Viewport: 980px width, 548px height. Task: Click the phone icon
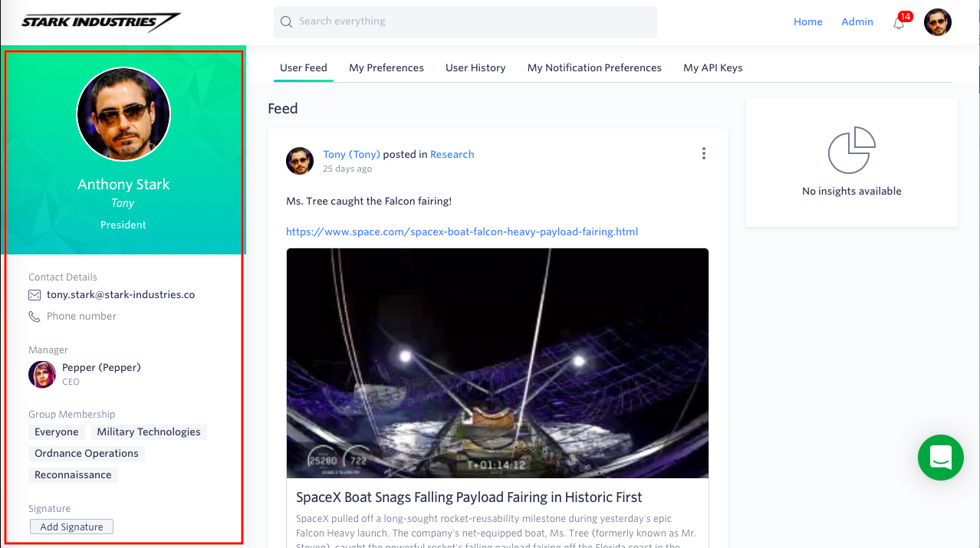tap(35, 317)
